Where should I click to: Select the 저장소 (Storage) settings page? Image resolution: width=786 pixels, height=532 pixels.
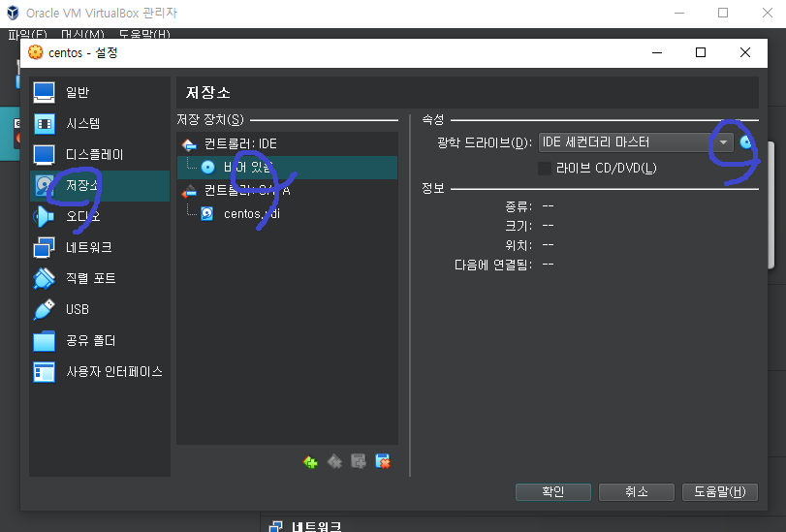click(100, 185)
